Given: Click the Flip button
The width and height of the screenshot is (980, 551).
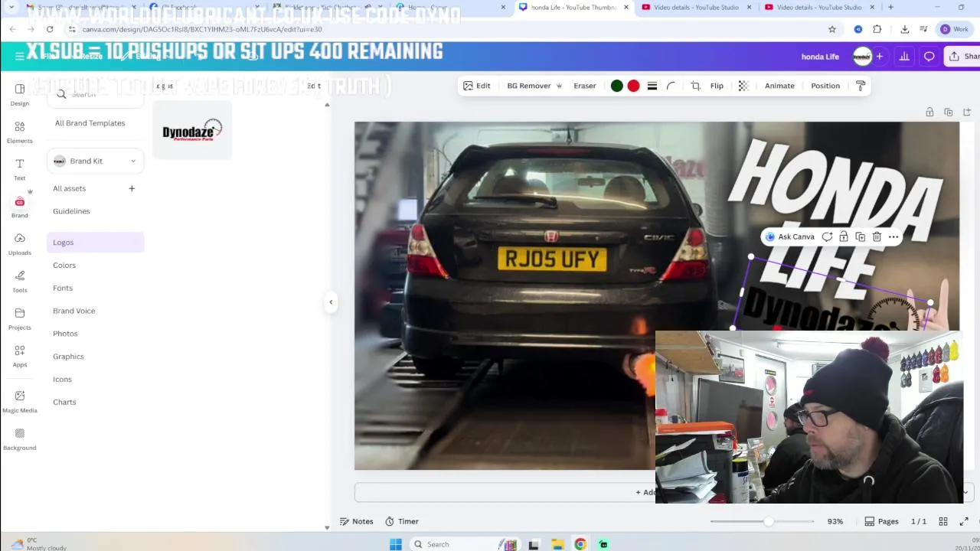Looking at the screenshot, I should [x=717, y=86].
